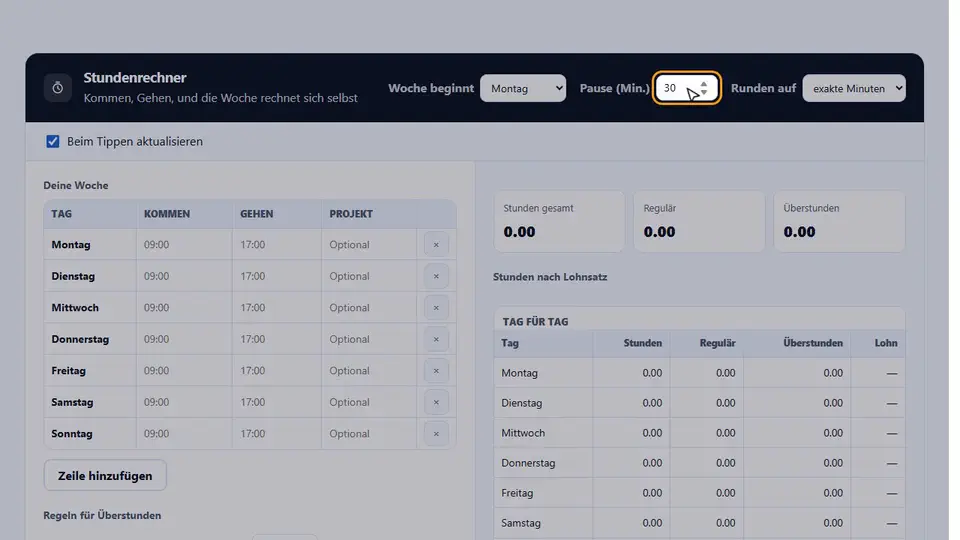Open the Runden auf dropdown
Image resolution: width=960 pixels, height=540 pixels.
(853, 88)
